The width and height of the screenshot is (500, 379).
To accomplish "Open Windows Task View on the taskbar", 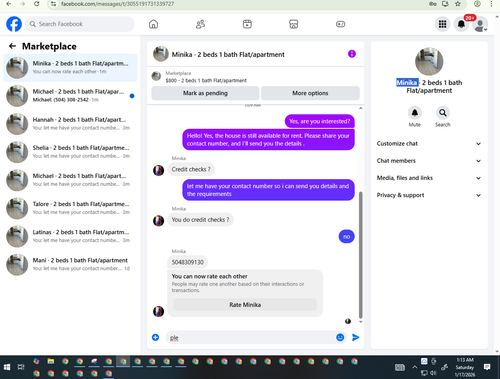I will 21,367.
